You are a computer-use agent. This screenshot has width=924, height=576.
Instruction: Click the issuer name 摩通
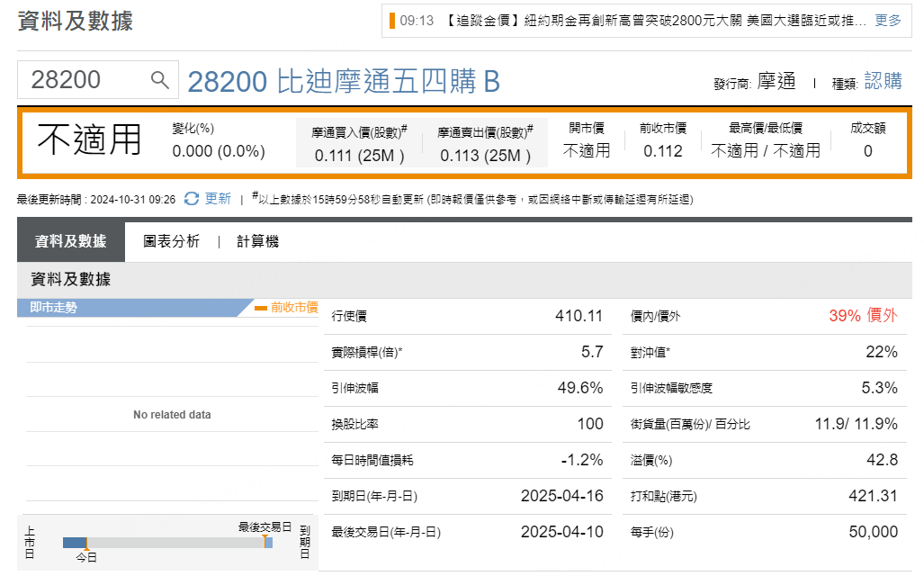click(776, 81)
